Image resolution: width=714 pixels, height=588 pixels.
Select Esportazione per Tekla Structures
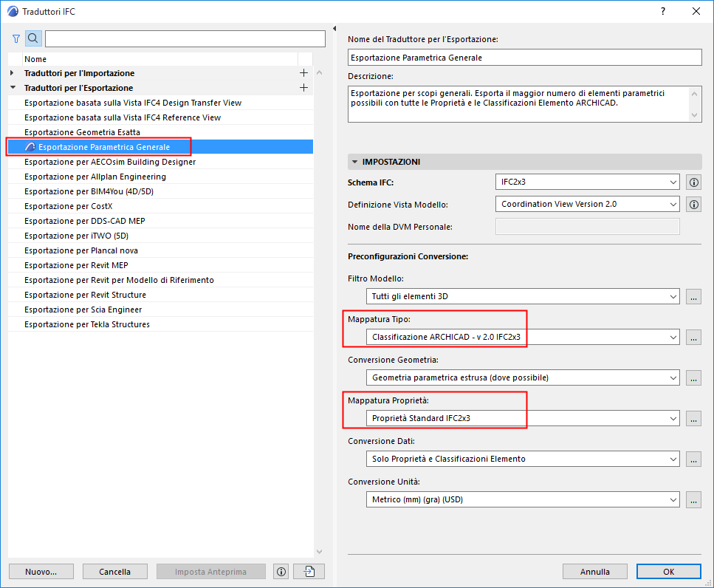pyautogui.click(x=160, y=324)
